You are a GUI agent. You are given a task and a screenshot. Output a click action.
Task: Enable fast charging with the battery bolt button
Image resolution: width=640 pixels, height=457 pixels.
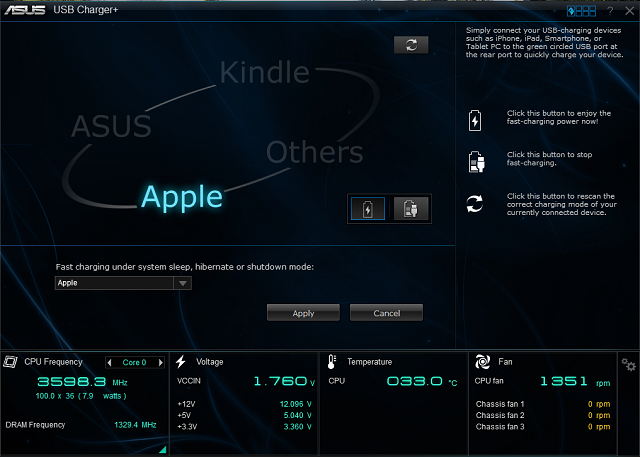point(369,208)
